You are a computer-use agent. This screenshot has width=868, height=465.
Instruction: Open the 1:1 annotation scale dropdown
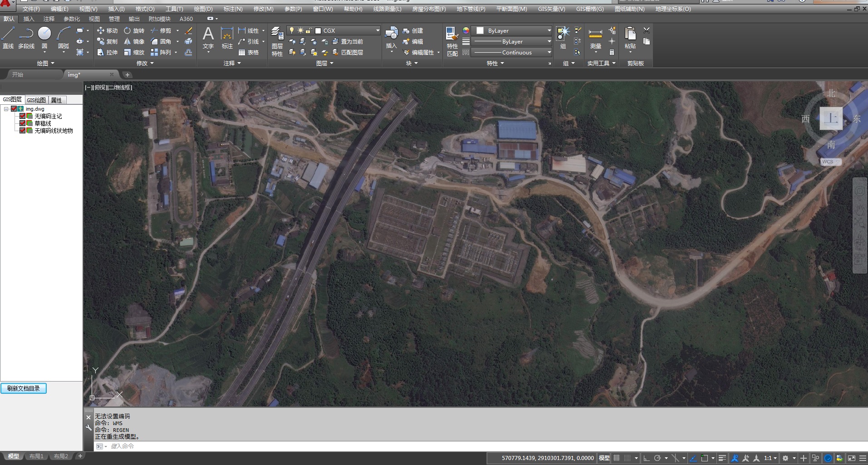click(x=770, y=458)
